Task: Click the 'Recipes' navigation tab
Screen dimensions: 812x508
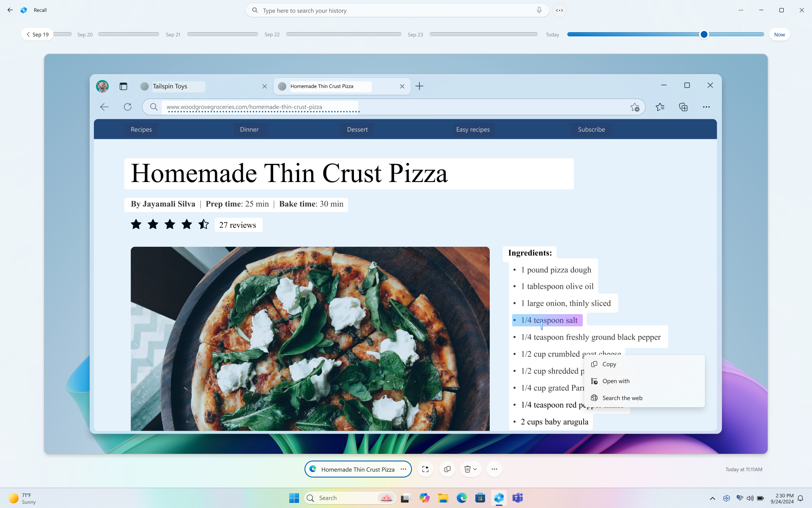Action: pos(141,130)
